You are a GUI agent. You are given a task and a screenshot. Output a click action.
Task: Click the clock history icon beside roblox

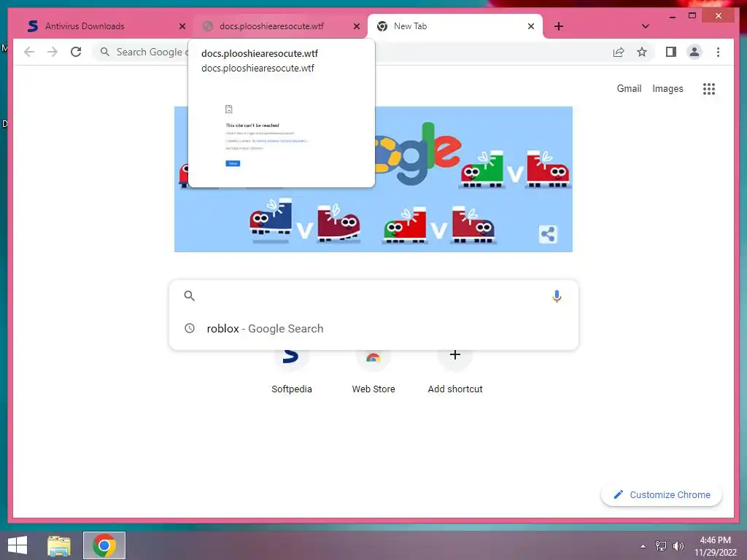[190, 328]
